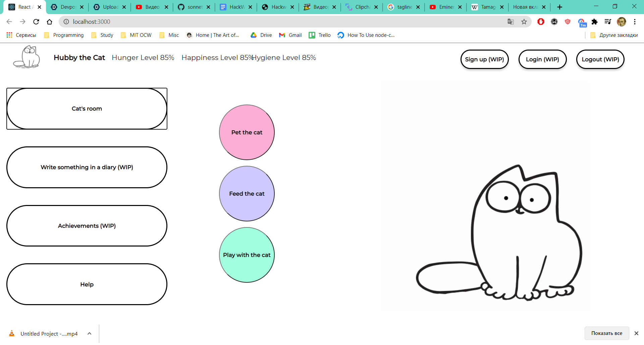Reload the localhost page
The width and height of the screenshot is (644, 345).
[x=36, y=22]
